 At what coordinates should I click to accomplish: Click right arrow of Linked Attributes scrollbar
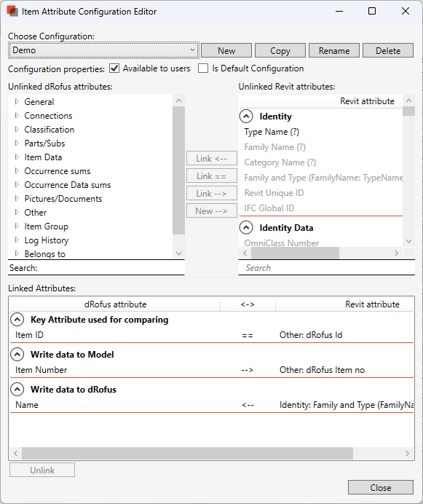click(407, 453)
